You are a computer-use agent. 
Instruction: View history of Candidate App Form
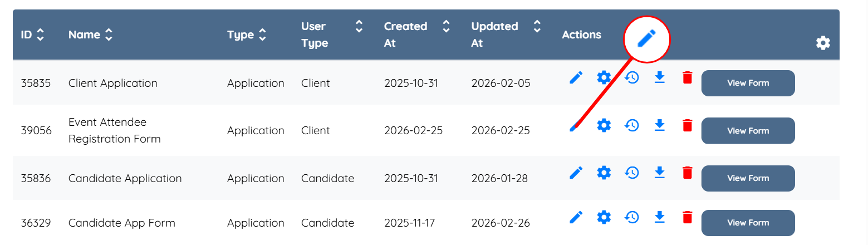coord(631,217)
